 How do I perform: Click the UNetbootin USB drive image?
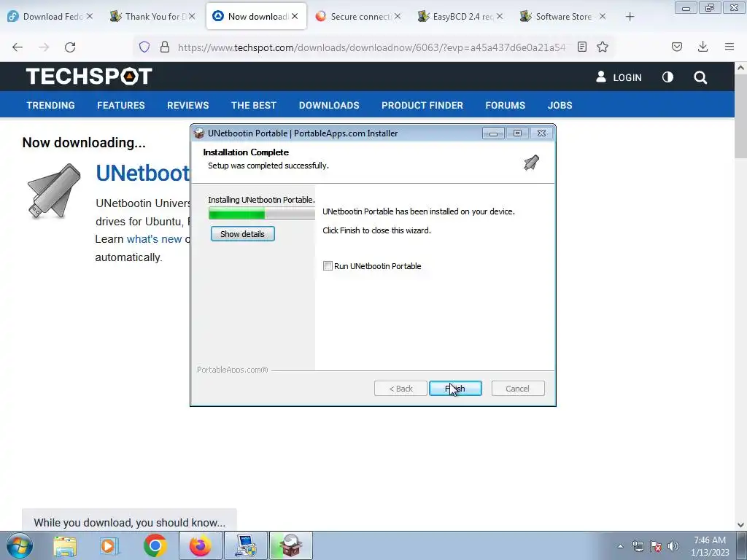click(x=54, y=191)
